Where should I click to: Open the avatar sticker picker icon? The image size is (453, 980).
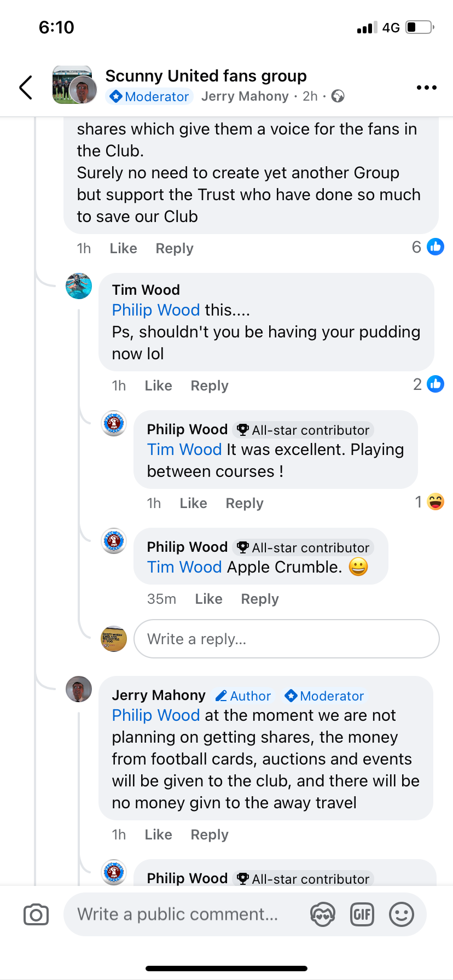coord(322,914)
